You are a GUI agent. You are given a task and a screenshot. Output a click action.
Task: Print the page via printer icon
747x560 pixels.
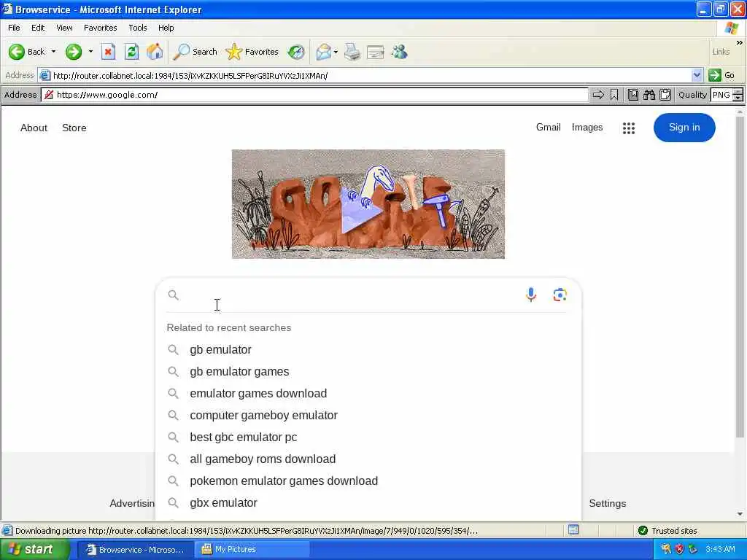(352, 52)
